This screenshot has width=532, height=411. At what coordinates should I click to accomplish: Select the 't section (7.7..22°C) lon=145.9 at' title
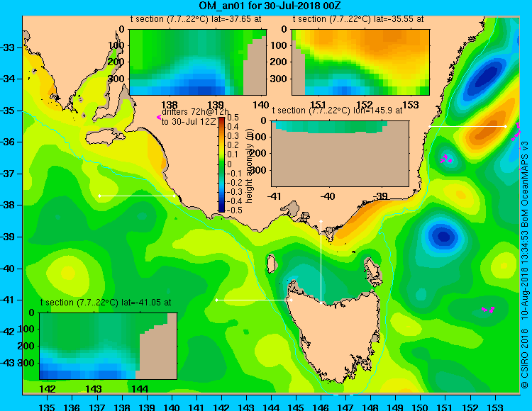click(337, 111)
